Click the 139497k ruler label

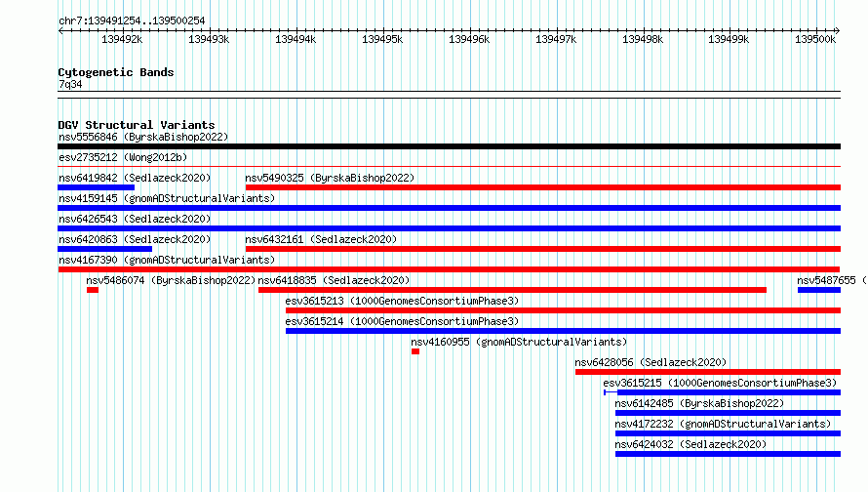coord(556,40)
